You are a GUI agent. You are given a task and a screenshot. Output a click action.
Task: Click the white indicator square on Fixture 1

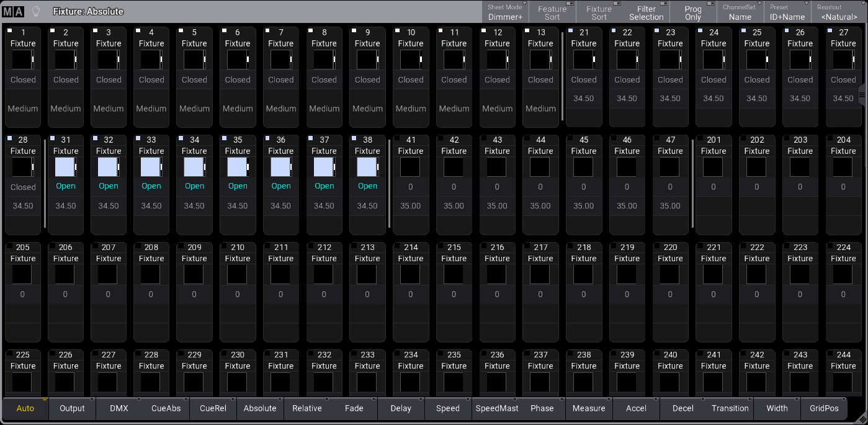[x=11, y=31]
